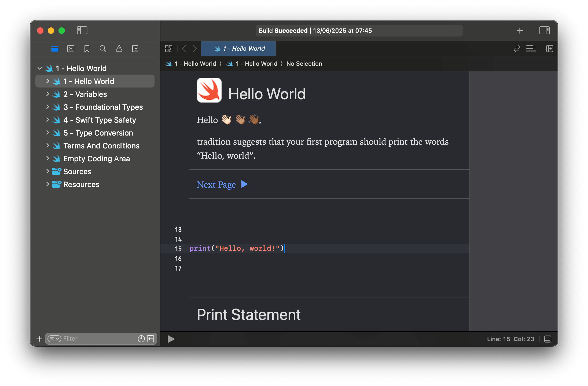Toggle the left sidebar visibility
The image size is (588, 386).
tap(82, 30)
